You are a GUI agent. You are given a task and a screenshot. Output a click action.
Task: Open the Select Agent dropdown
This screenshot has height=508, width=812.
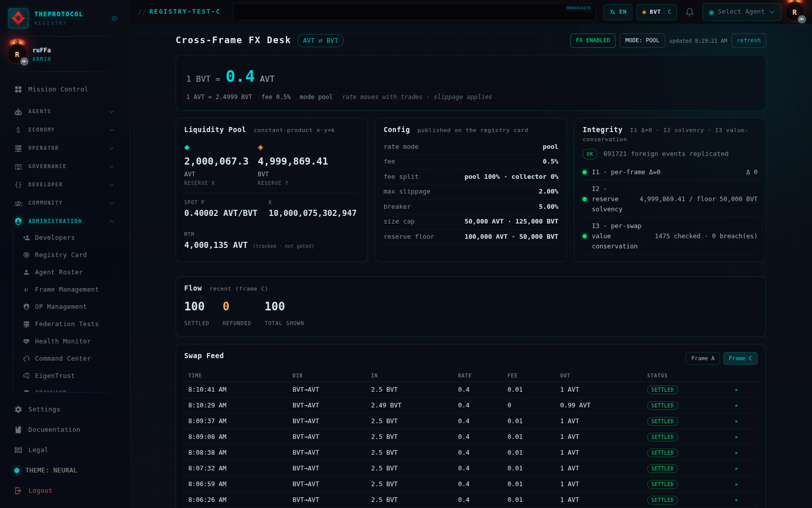tap(741, 12)
